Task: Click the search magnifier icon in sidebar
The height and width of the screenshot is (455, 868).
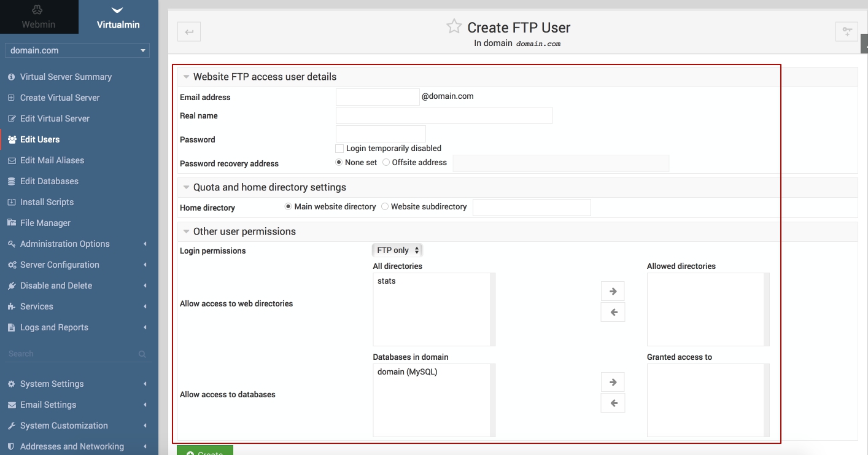Action: (142, 354)
